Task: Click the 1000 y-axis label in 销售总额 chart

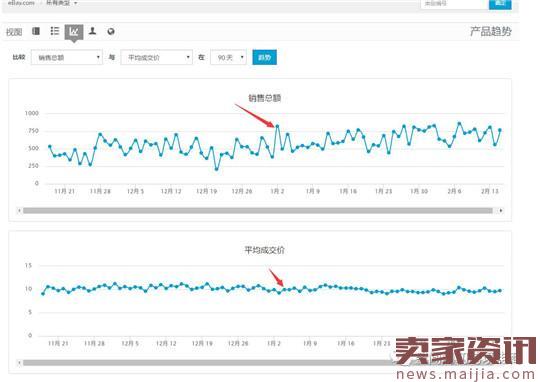Action: pyautogui.click(x=32, y=113)
